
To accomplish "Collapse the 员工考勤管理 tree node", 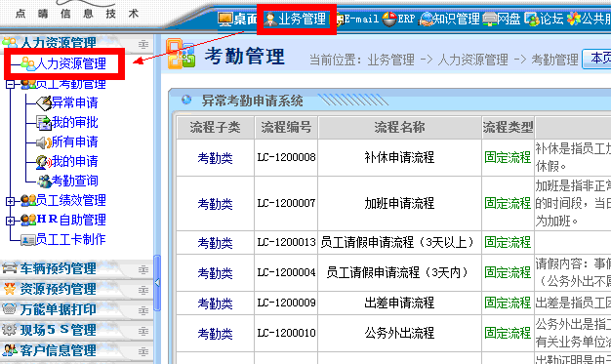I will pyautogui.click(x=10, y=84).
